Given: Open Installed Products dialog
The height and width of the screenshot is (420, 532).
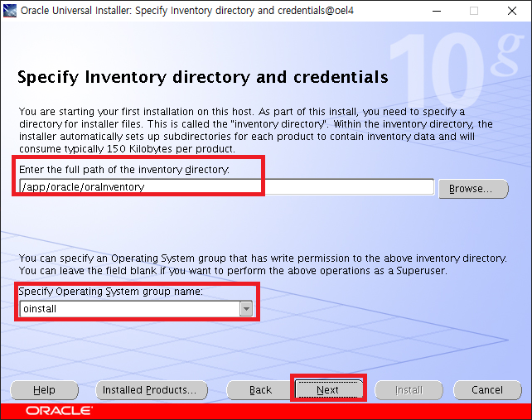Looking at the screenshot, I should tap(152, 390).
